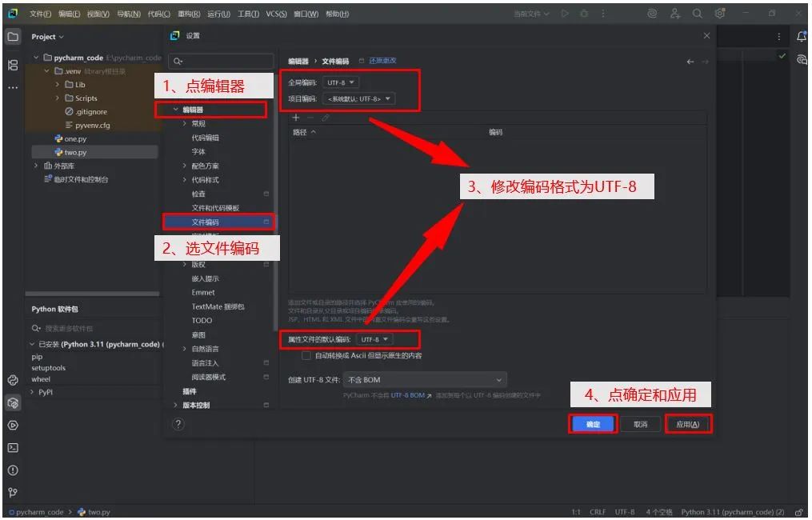Open the UTF-8 BOM help link

click(412, 396)
